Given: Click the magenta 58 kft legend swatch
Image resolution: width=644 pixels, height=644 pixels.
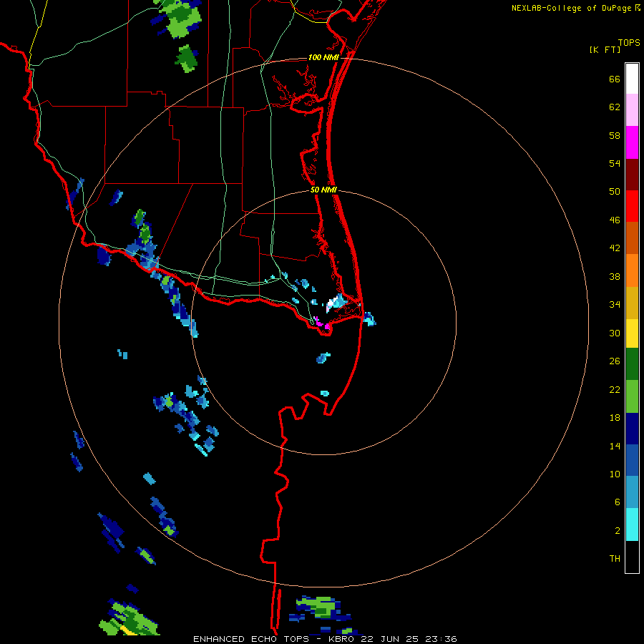Looking at the screenshot, I should click(632, 142).
